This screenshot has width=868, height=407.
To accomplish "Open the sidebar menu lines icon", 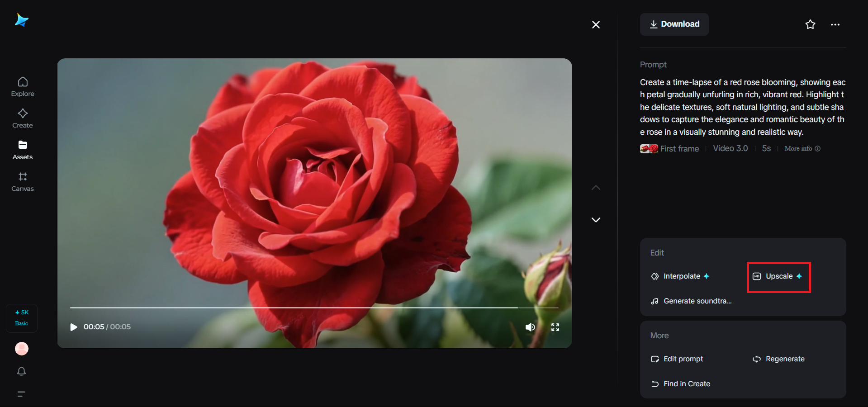I will (21, 394).
